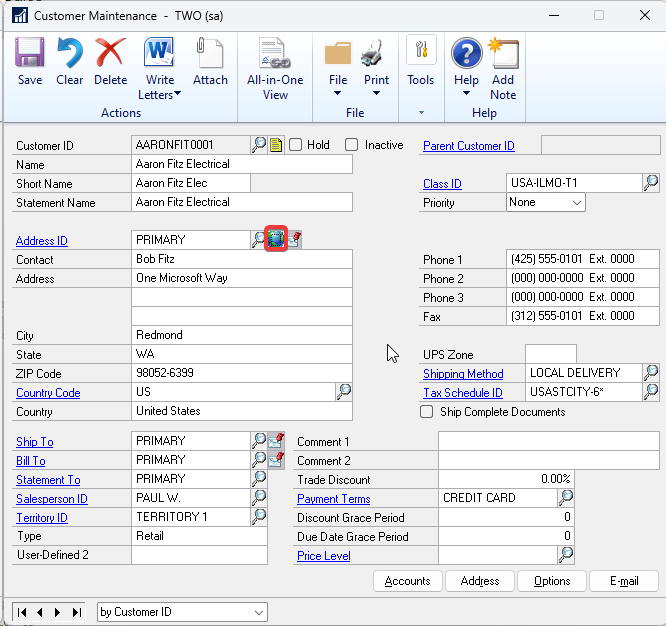The width and height of the screenshot is (666, 626).
Task: Click the Accounts button
Action: tap(407, 581)
